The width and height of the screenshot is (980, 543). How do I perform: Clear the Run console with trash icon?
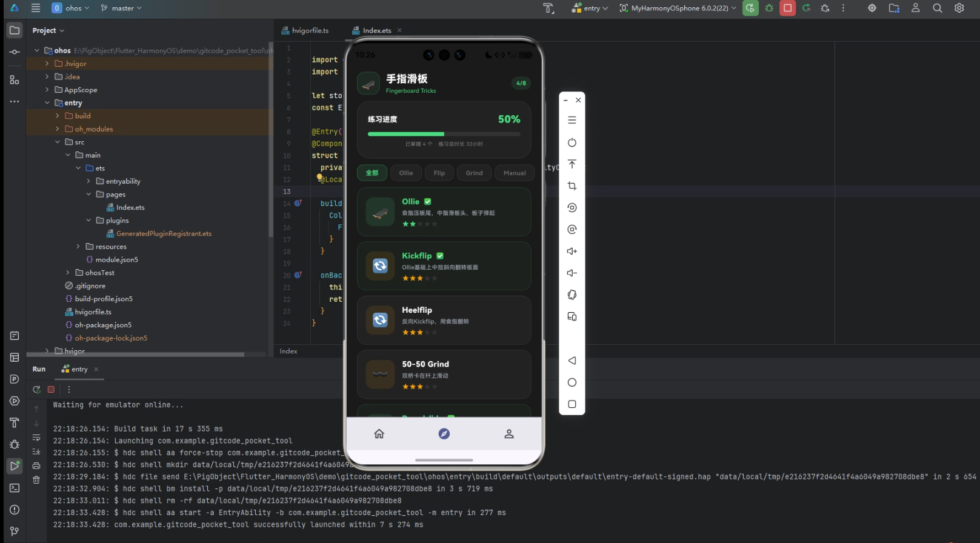[36, 480]
